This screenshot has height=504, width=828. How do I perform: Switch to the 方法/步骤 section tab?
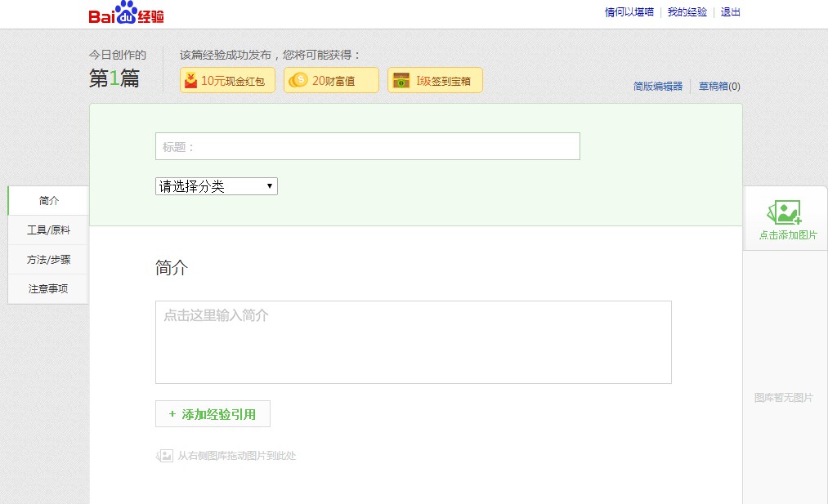48,259
